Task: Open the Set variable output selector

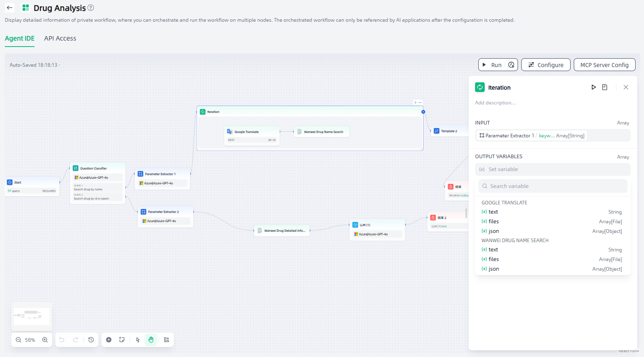Action: [x=553, y=169]
